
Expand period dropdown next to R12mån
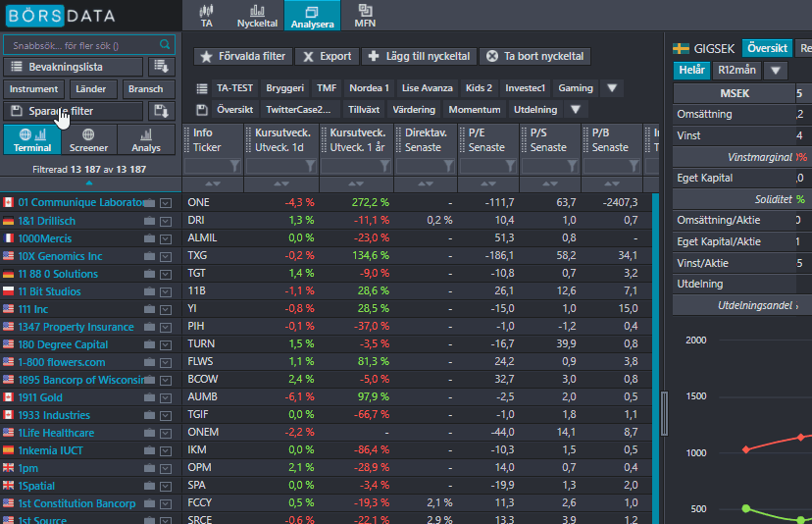point(776,70)
